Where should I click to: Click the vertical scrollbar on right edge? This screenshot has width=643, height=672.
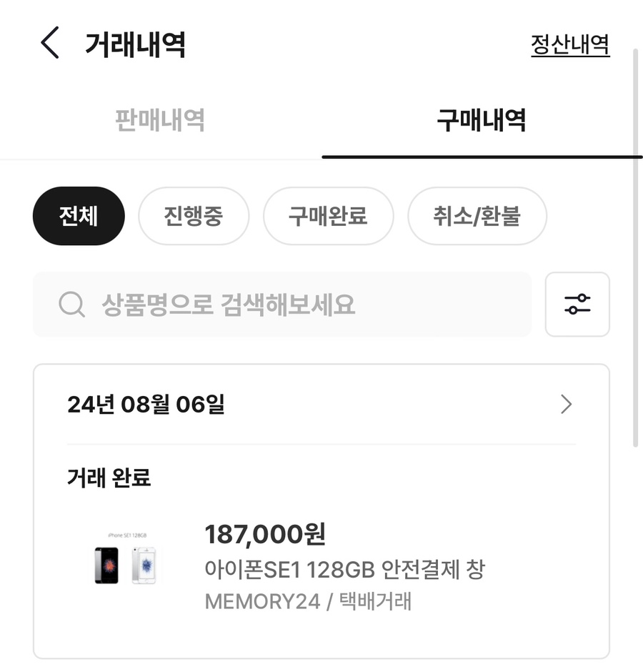pos(636,249)
